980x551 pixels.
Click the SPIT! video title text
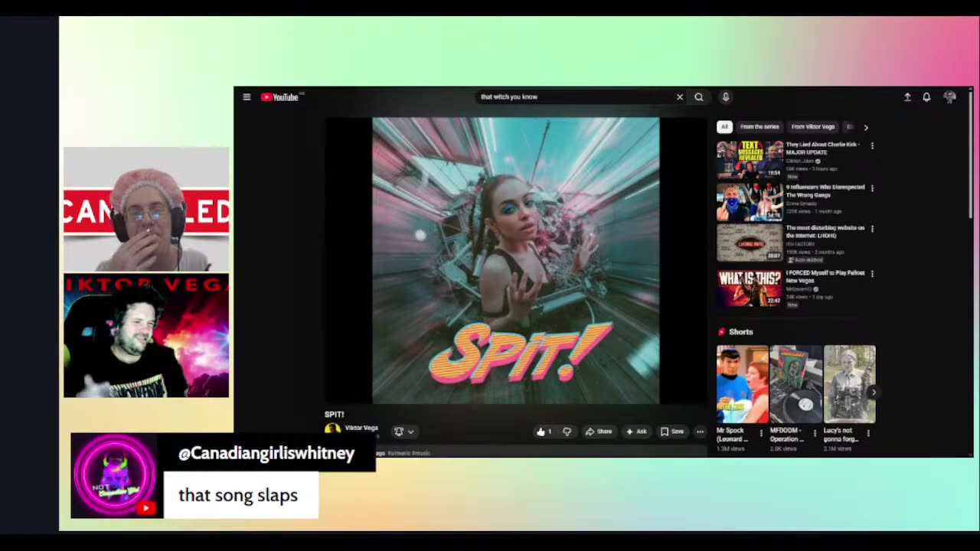click(x=334, y=414)
